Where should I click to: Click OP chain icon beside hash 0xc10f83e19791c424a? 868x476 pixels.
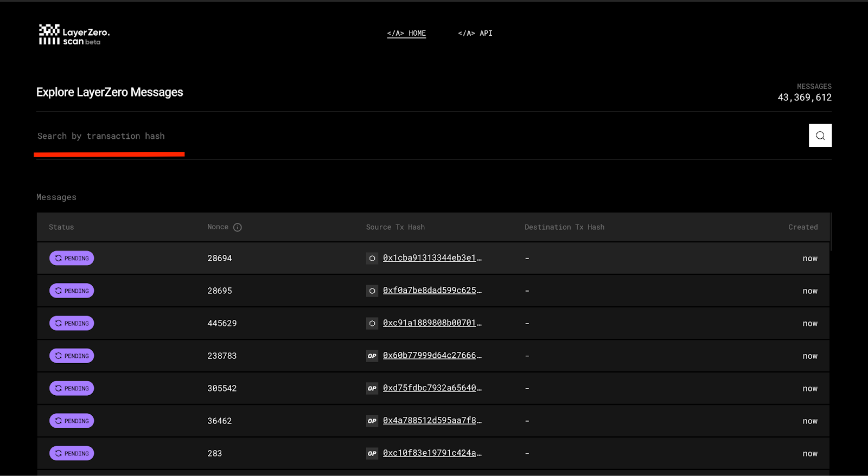(372, 453)
